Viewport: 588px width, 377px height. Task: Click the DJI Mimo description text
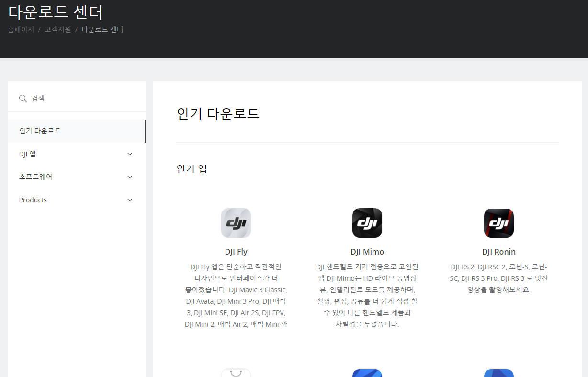pyautogui.click(x=367, y=295)
